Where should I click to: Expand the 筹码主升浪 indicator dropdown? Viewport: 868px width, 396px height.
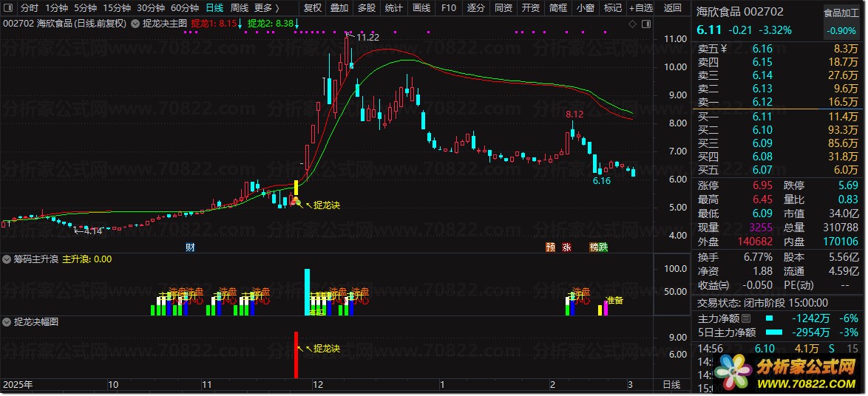[7, 259]
